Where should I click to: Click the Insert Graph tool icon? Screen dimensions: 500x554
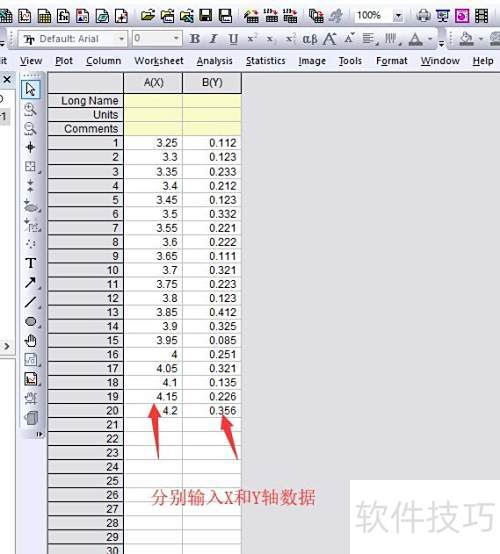(x=31, y=379)
